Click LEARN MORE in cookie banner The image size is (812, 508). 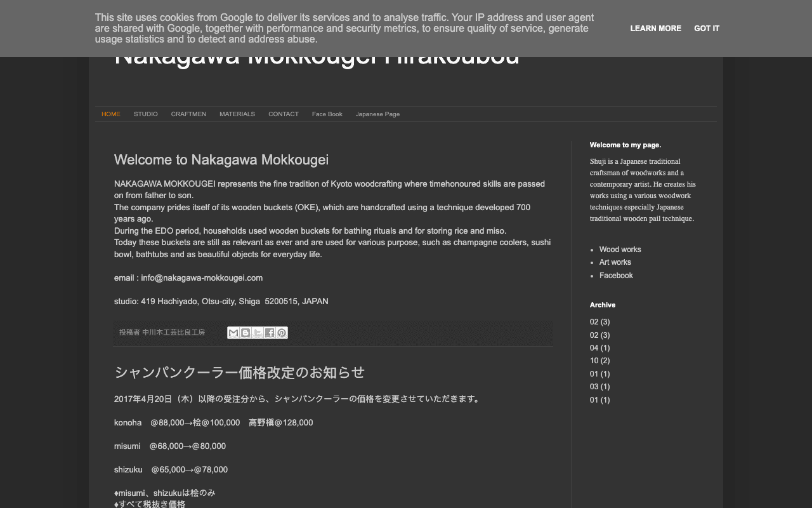656,29
